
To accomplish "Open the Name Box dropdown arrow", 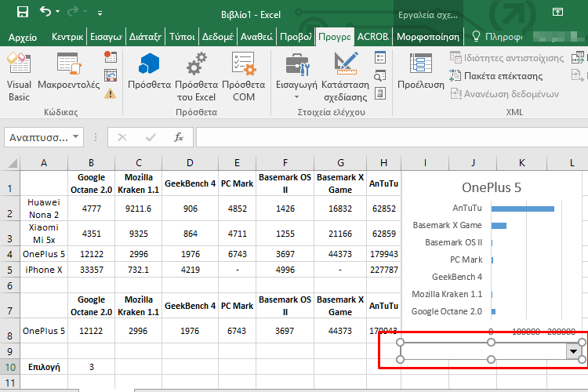I will [x=76, y=137].
